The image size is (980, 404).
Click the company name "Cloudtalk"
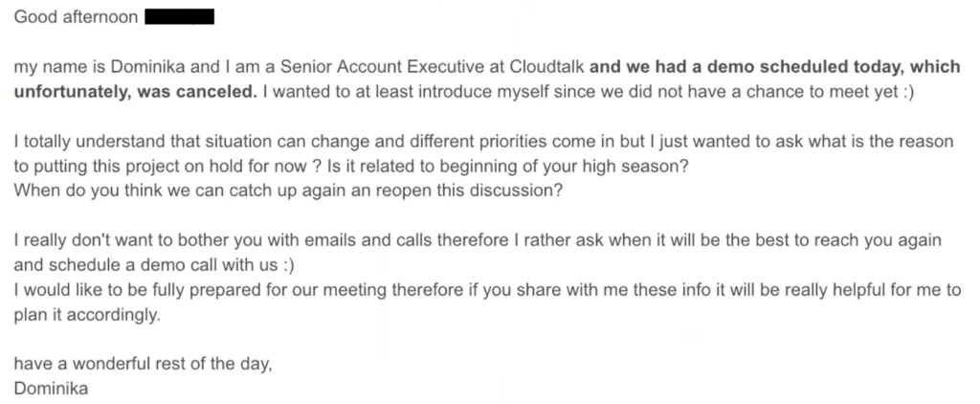coord(542,68)
